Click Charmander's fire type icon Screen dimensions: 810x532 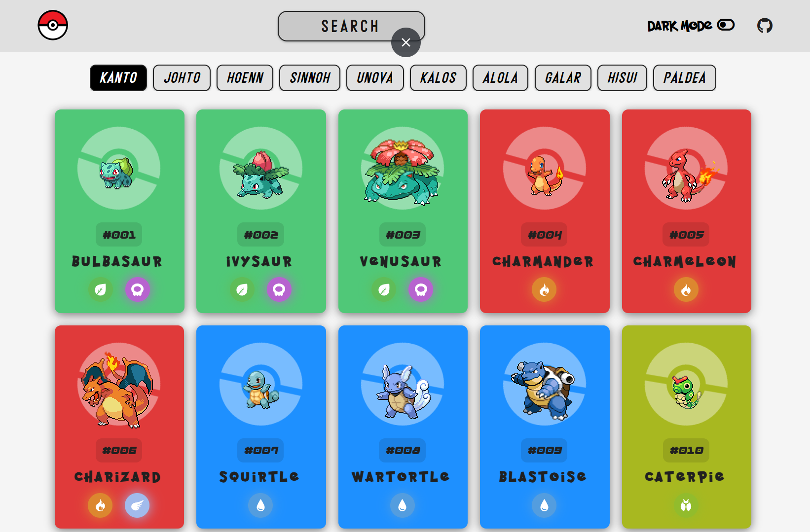[x=544, y=289]
